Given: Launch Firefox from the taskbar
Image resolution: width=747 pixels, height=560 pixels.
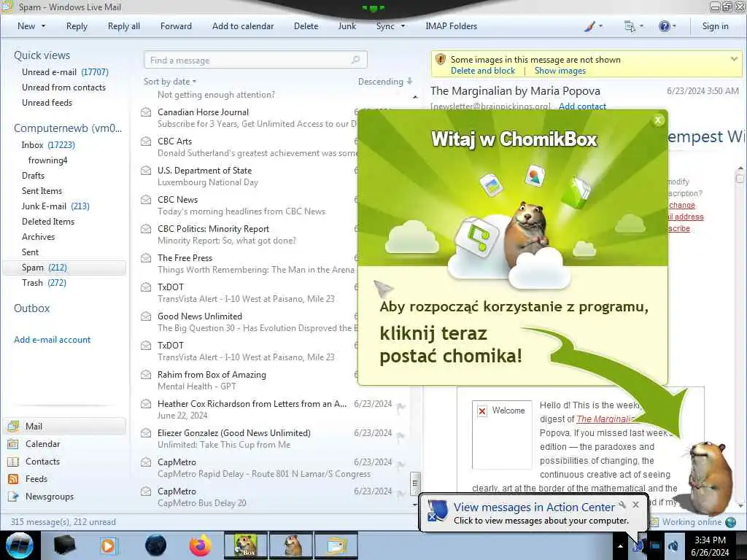Looking at the screenshot, I should point(201,545).
